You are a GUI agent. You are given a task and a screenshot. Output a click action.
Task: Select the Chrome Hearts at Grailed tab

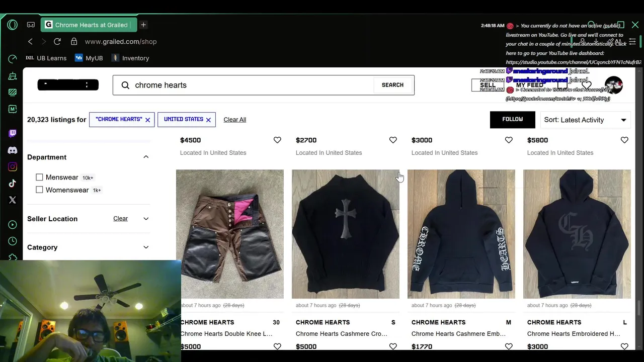click(89, 25)
